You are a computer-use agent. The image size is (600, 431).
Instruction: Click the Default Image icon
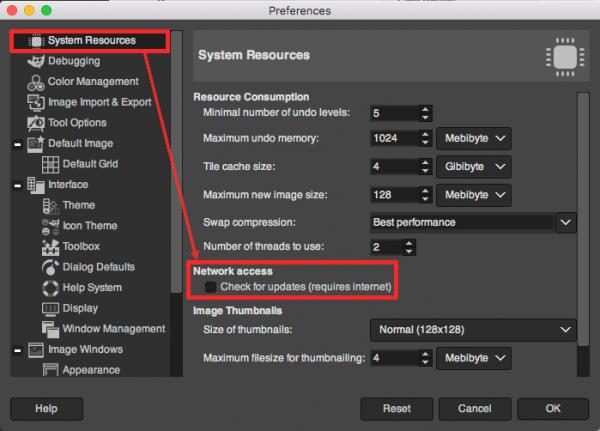36,144
